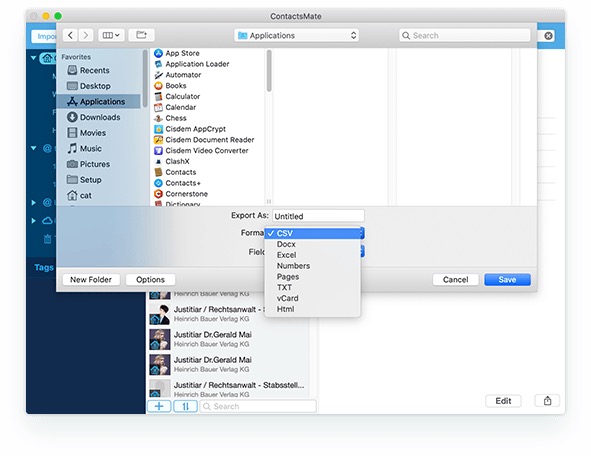Choose Html format option
This screenshot has width=591, height=456.
click(313, 309)
